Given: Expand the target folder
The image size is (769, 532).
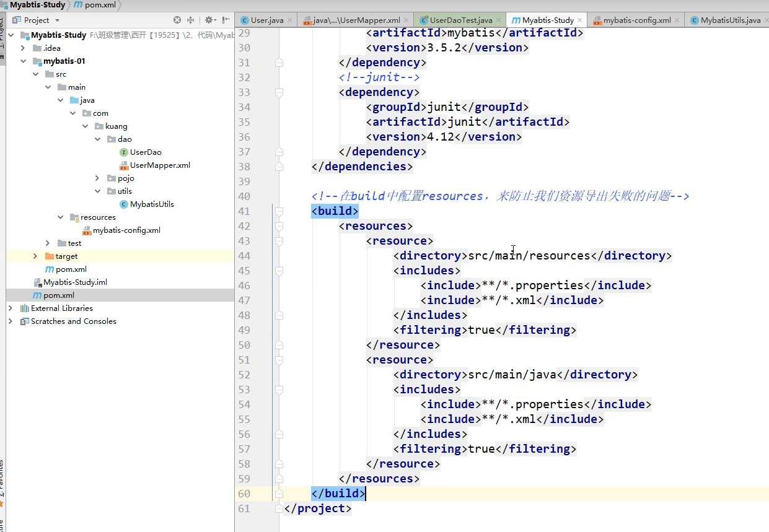Looking at the screenshot, I should point(36,256).
